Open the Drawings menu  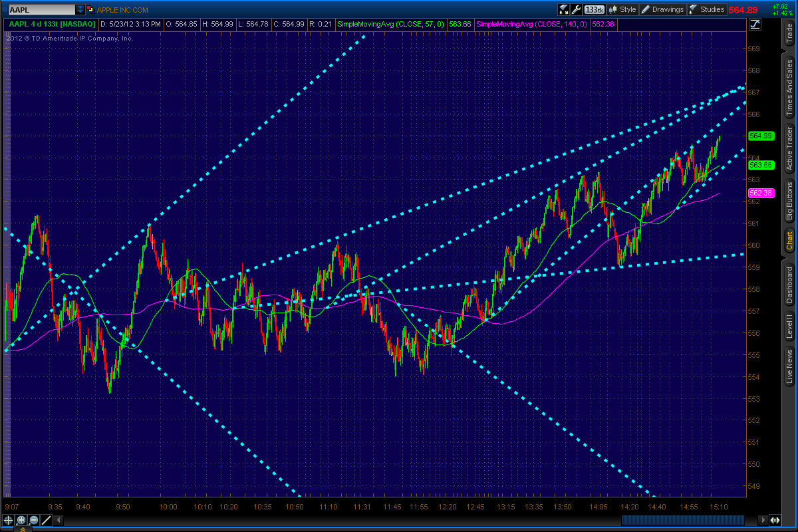pos(662,9)
